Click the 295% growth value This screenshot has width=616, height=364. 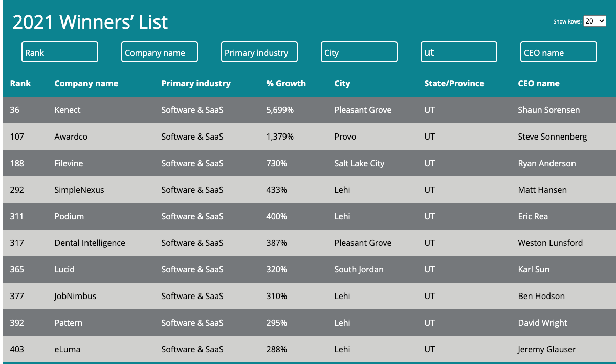(x=277, y=323)
